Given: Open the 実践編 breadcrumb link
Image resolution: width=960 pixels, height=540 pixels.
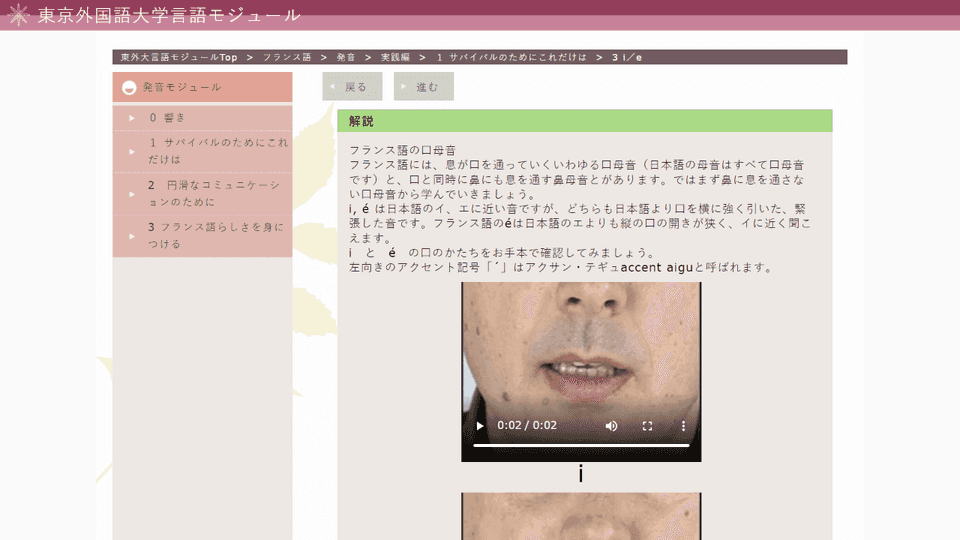Looking at the screenshot, I should coord(396,57).
